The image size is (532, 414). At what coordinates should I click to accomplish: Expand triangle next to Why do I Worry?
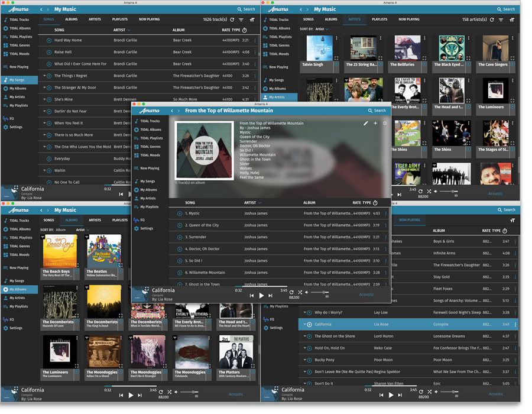(x=304, y=312)
